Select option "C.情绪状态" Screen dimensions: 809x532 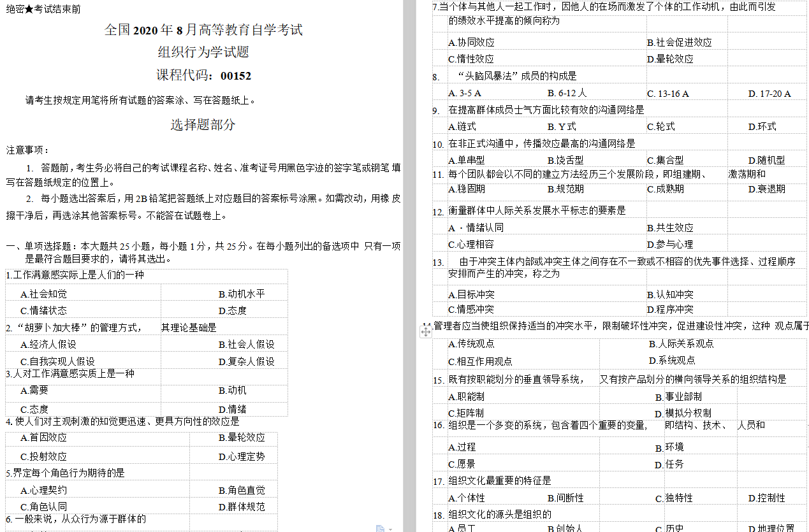pyautogui.click(x=43, y=311)
